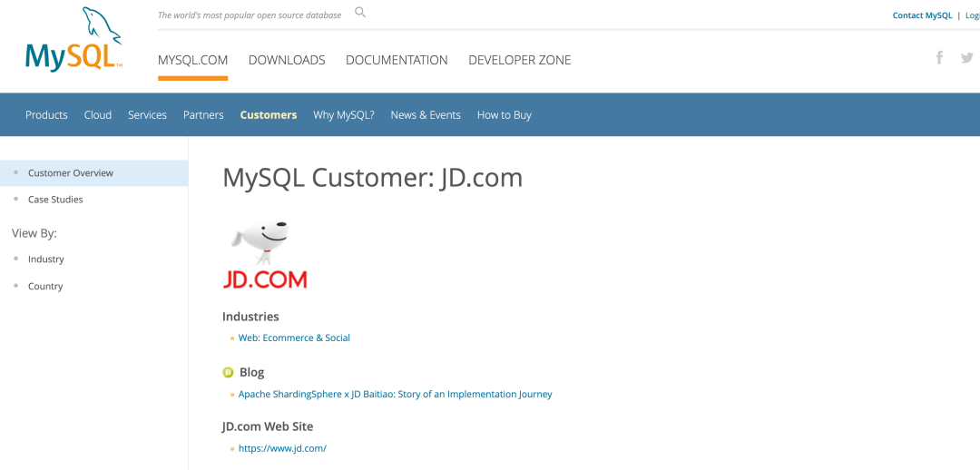This screenshot has height=470, width=980.
Task: Open the MySQL Twitter bird icon
Action: [x=967, y=57]
